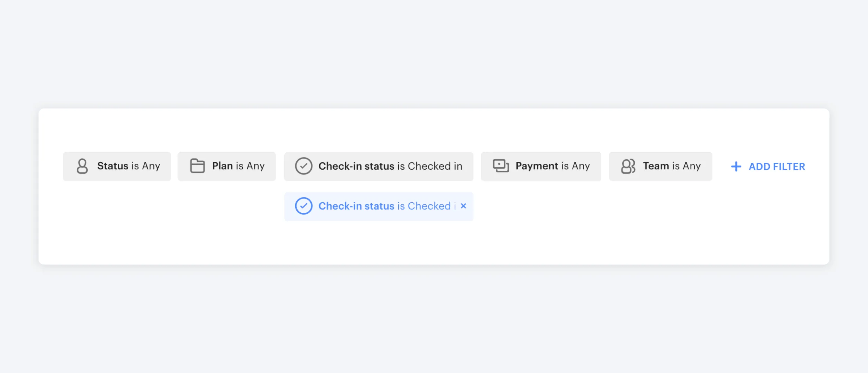The height and width of the screenshot is (373, 868).
Task: Click the 'Any' value in Team filter
Action: point(692,167)
